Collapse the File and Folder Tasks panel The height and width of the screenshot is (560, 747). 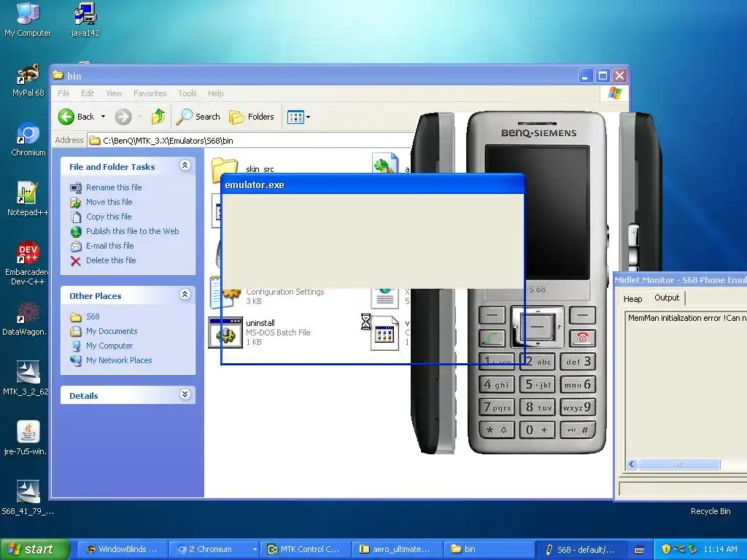185,166
